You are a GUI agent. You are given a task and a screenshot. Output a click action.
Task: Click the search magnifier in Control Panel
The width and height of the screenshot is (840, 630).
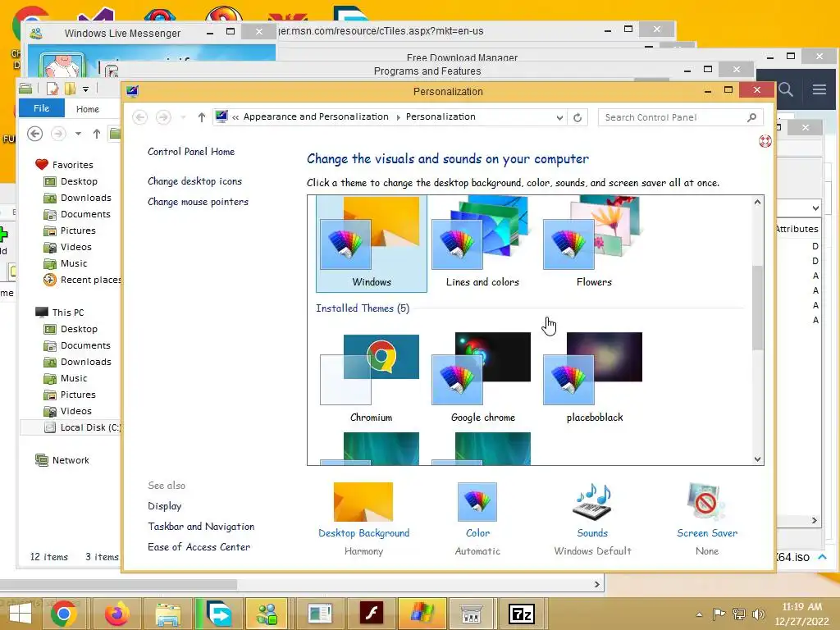751,117
